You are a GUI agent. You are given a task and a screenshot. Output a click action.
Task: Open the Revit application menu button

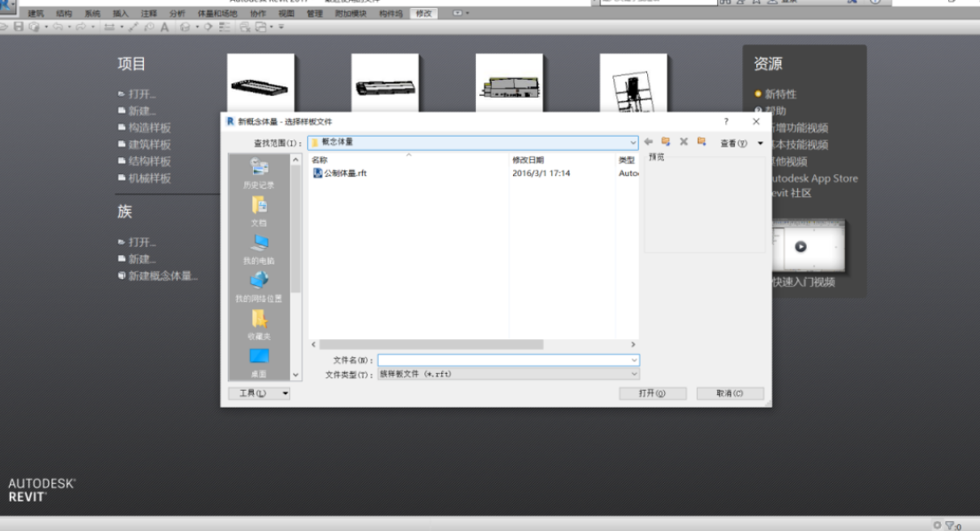[7, 6]
